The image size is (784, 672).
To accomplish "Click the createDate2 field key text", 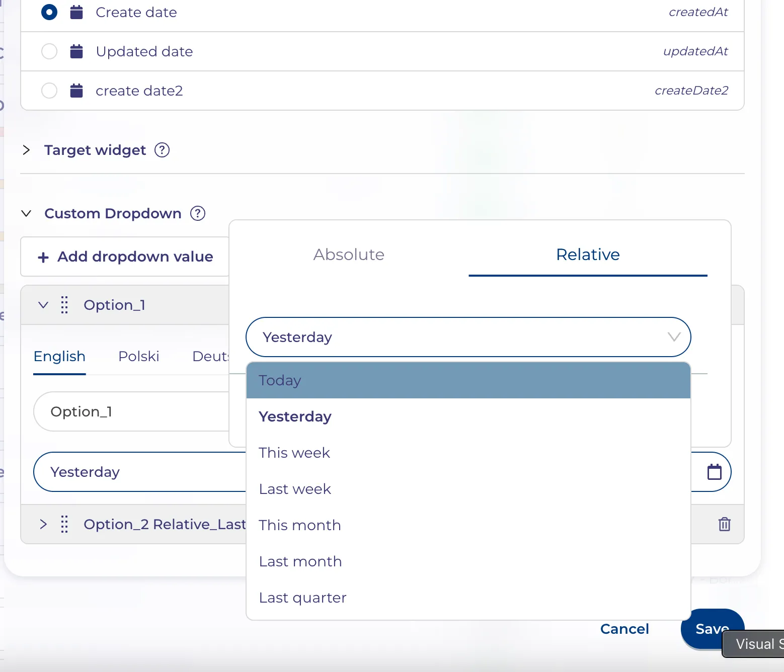I will click(x=691, y=91).
